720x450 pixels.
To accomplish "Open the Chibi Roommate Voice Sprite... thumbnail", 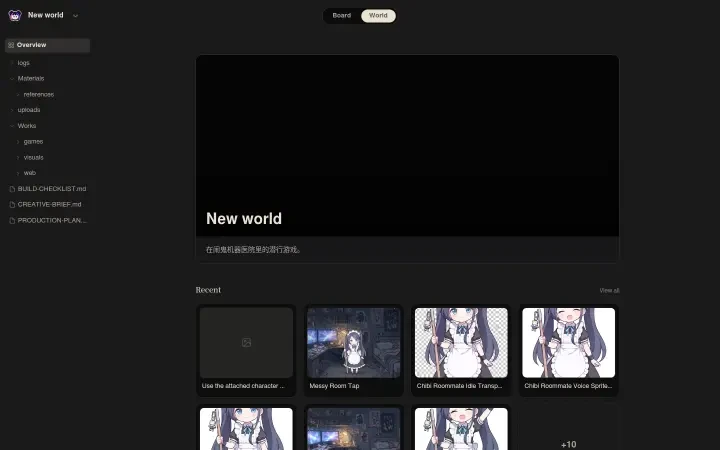I will [568, 343].
